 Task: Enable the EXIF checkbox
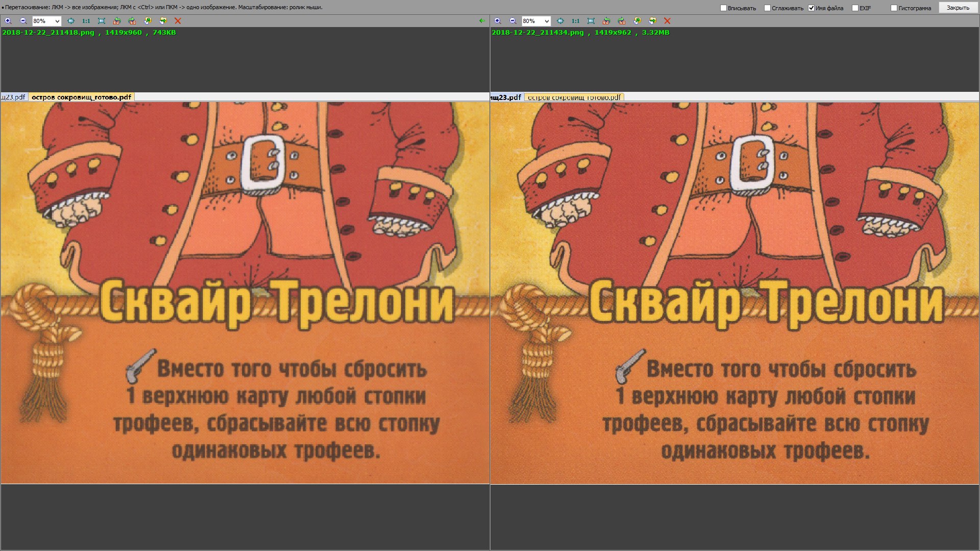pyautogui.click(x=855, y=8)
